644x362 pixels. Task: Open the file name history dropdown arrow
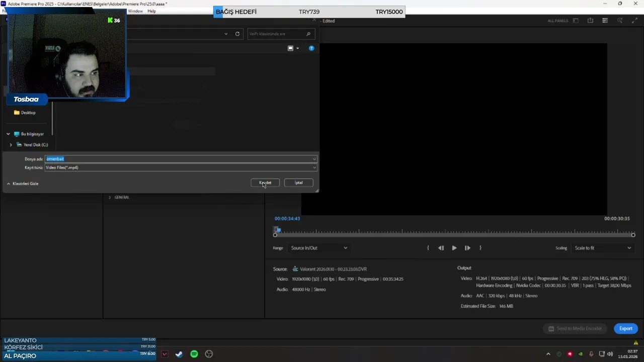tap(314, 159)
